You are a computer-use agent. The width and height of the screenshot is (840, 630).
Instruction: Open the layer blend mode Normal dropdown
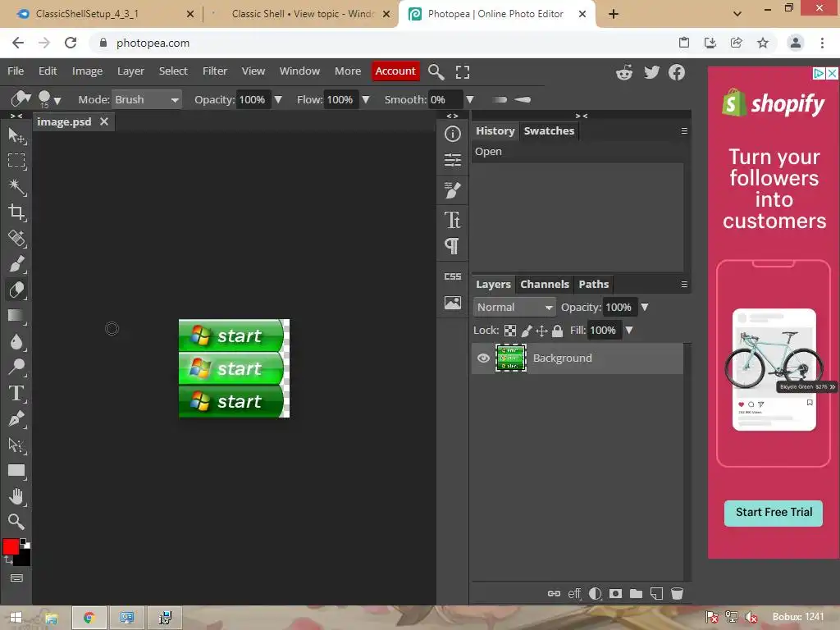coord(514,308)
